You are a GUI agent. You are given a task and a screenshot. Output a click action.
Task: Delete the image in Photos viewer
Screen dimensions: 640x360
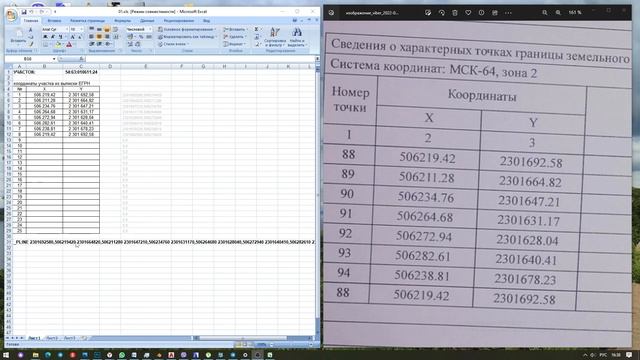[455, 13]
